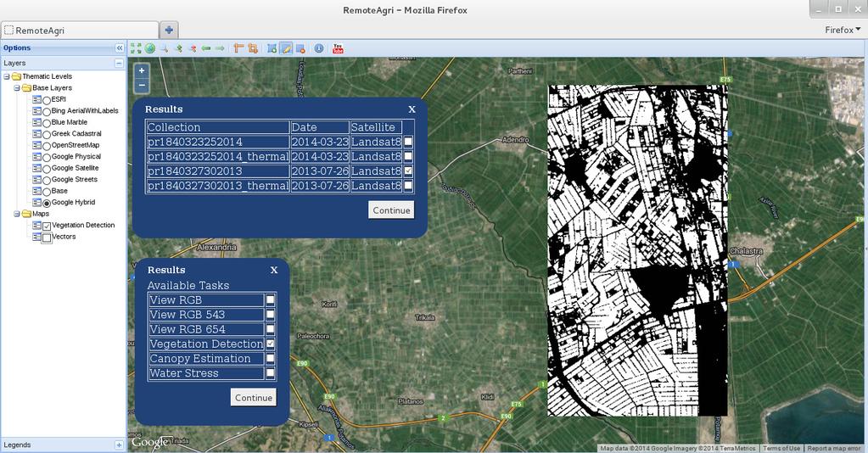Collapse the Base Layers tree node
The height and width of the screenshot is (453, 868).
click(17, 88)
